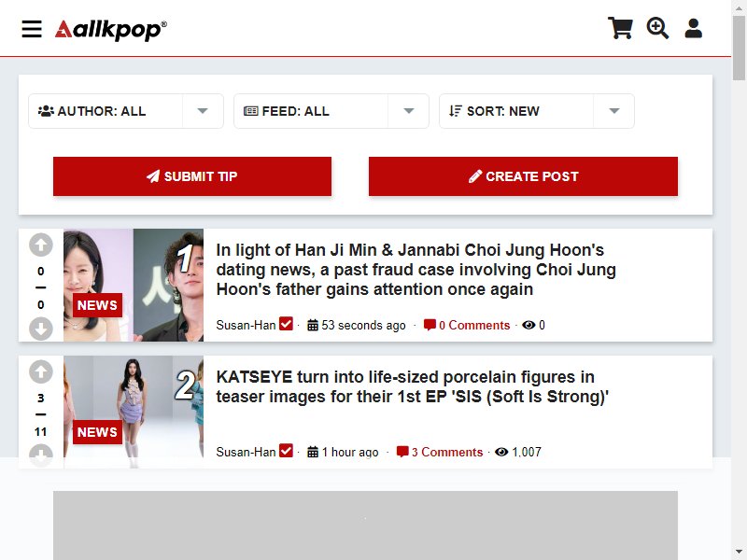
Task: Open the user account icon
Action: tap(693, 28)
